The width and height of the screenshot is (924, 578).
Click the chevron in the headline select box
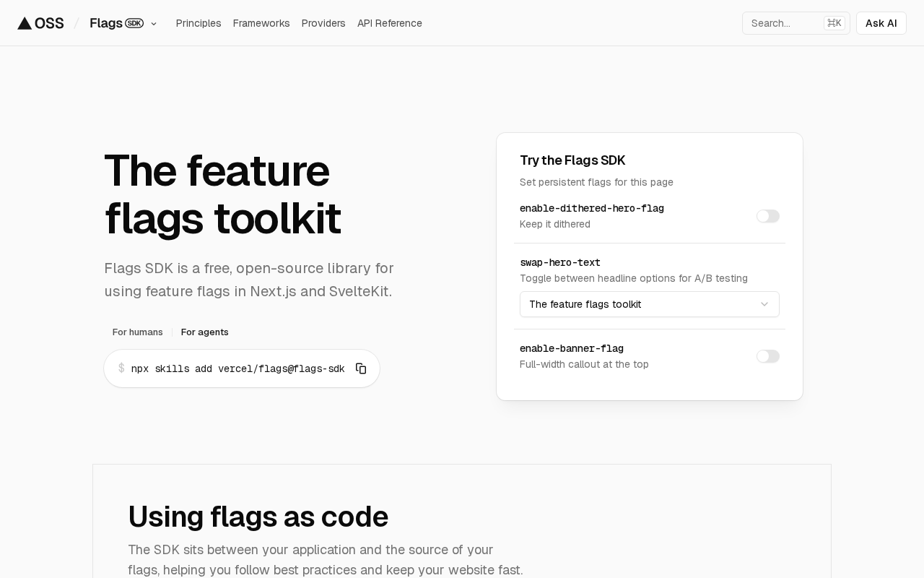[x=764, y=304]
